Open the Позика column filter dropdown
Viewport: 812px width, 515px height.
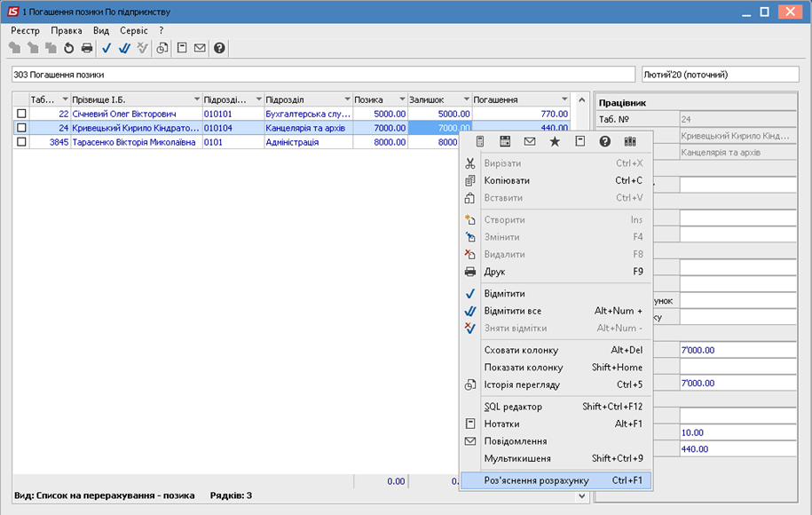click(402, 99)
